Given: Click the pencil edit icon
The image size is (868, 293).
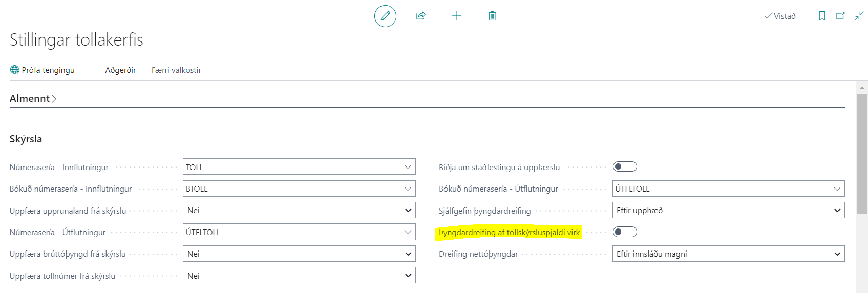Looking at the screenshot, I should pyautogui.click(x=385, y=16).
